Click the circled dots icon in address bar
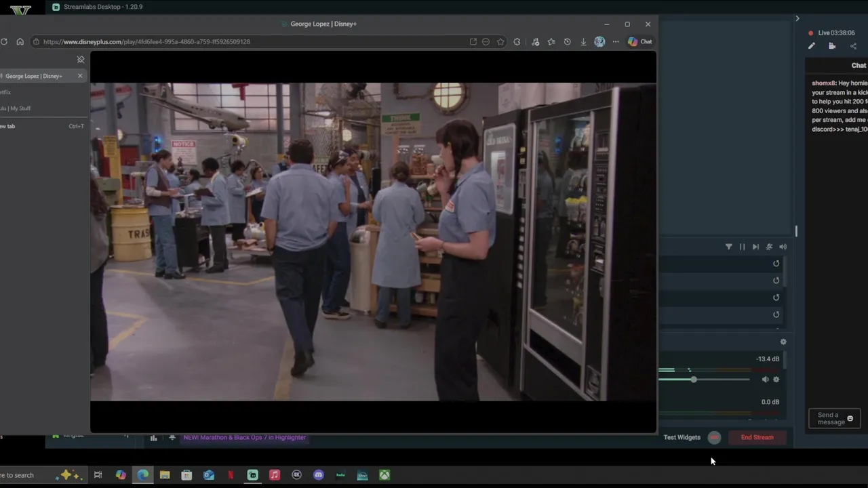The height and width of the screenshot is (488, 868). coord(486,41)
